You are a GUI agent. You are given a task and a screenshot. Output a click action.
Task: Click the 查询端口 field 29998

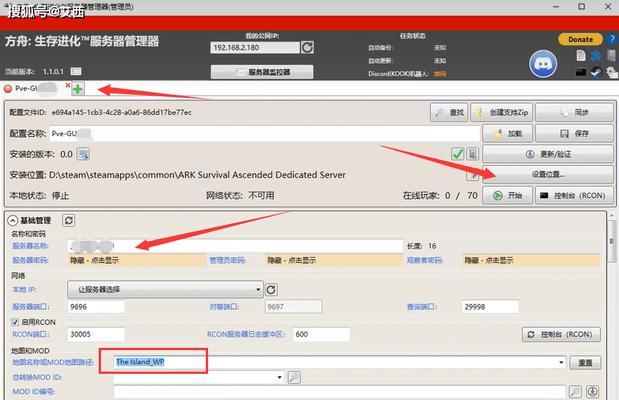[490, 307]
